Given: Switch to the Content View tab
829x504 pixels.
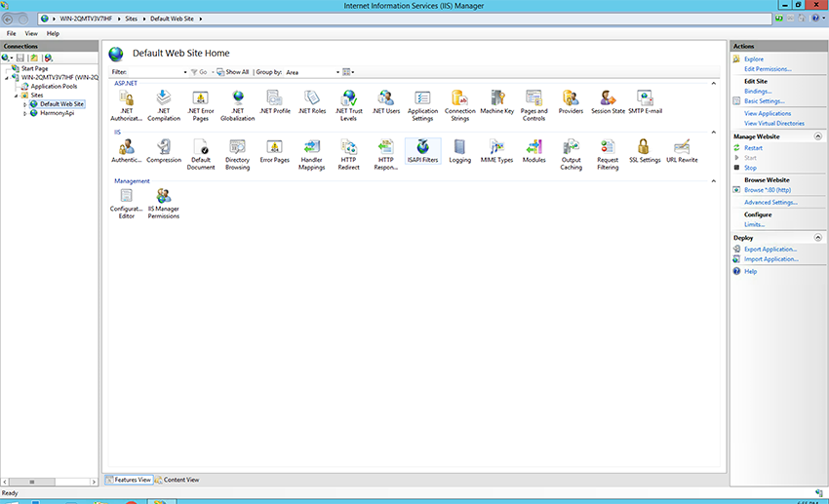Looking at the screenshot, I should (177, 480).
